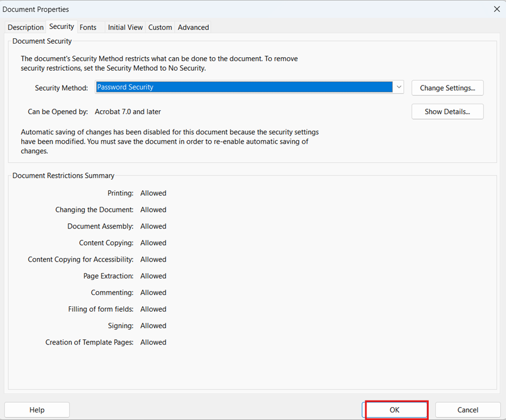Click the Page Extraction label
Image resolution: width=506 pixels, height=420 pixels.
109,276
